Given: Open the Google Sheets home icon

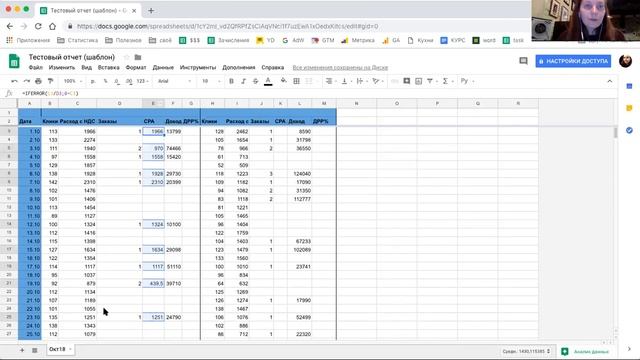Looking at the screenshot, I should [14, 61].
